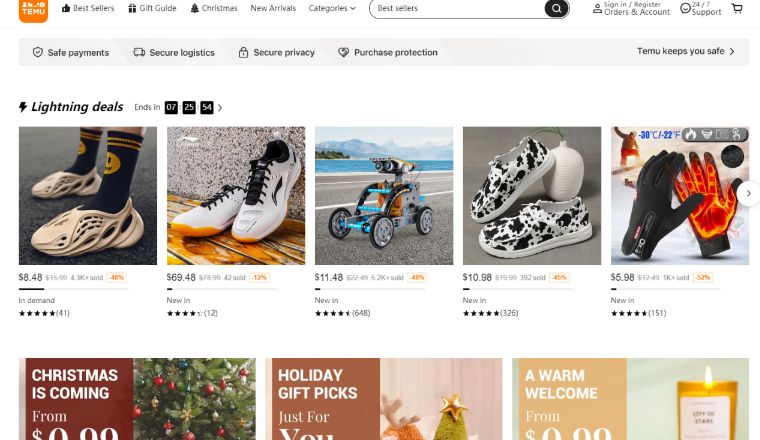Screen dimensions: 760x440
Task: Open Lightning deals chevron arrow
Action: (220, 107)
